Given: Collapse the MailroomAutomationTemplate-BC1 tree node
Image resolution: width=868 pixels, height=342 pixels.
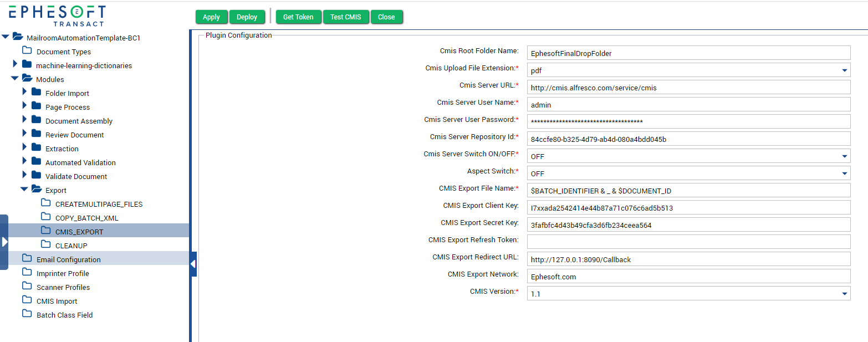Looking at the screenshot, I should tap(6, 37).
